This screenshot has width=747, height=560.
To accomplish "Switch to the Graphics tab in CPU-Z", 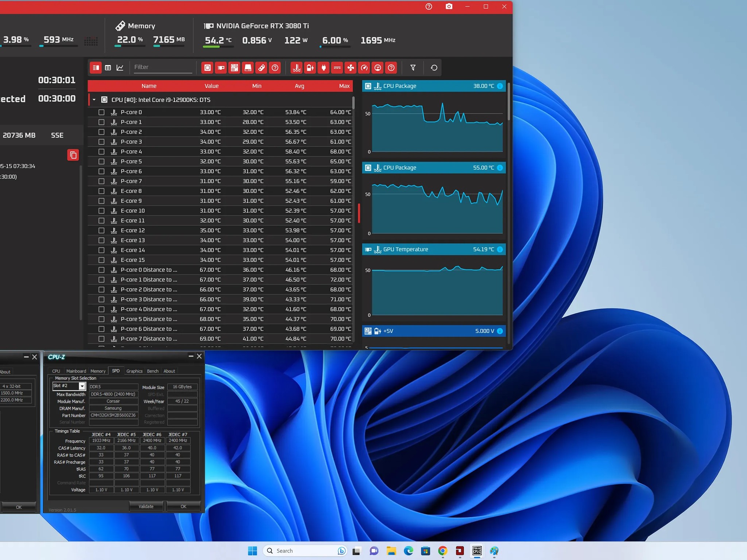I will click(134, 371).
